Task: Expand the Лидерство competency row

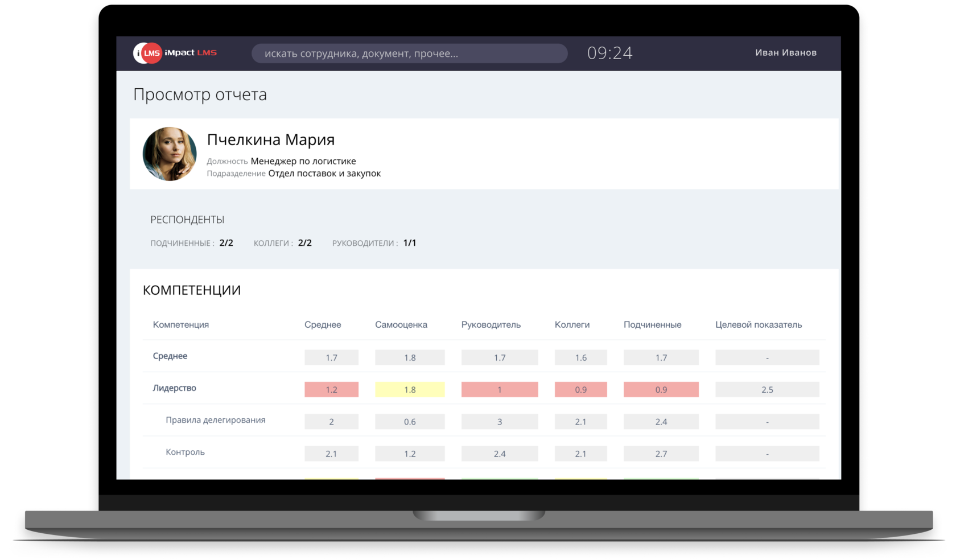Action: pyautogui.click(x=174, y=388)
